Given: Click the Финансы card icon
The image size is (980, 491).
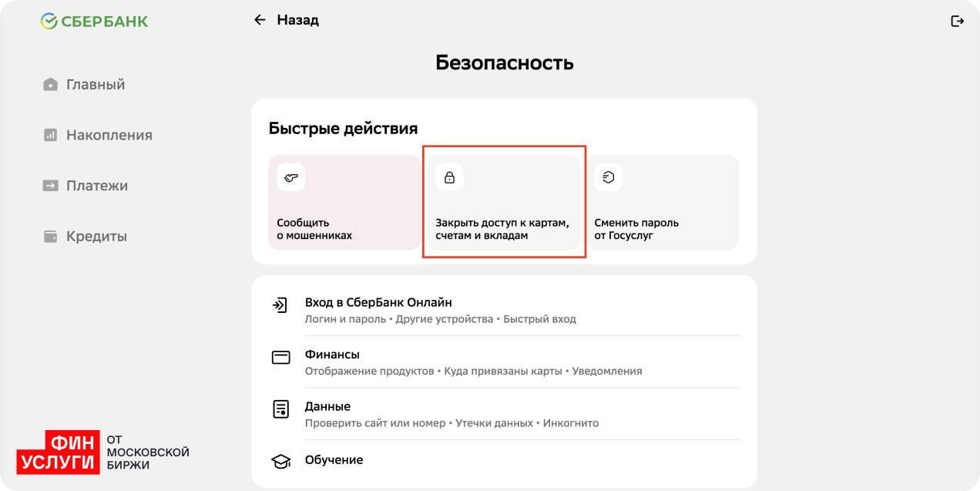Looking at the screenshot, I should click(x=281, y=358).
